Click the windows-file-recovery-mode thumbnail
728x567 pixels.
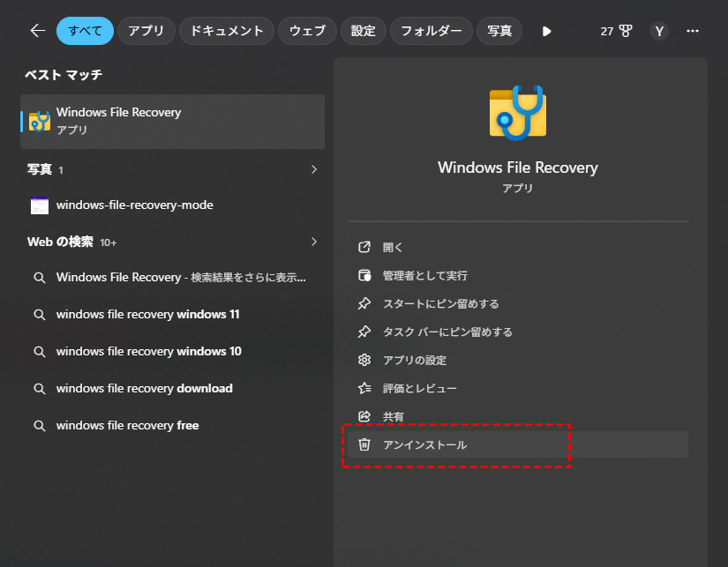point(40,205)
